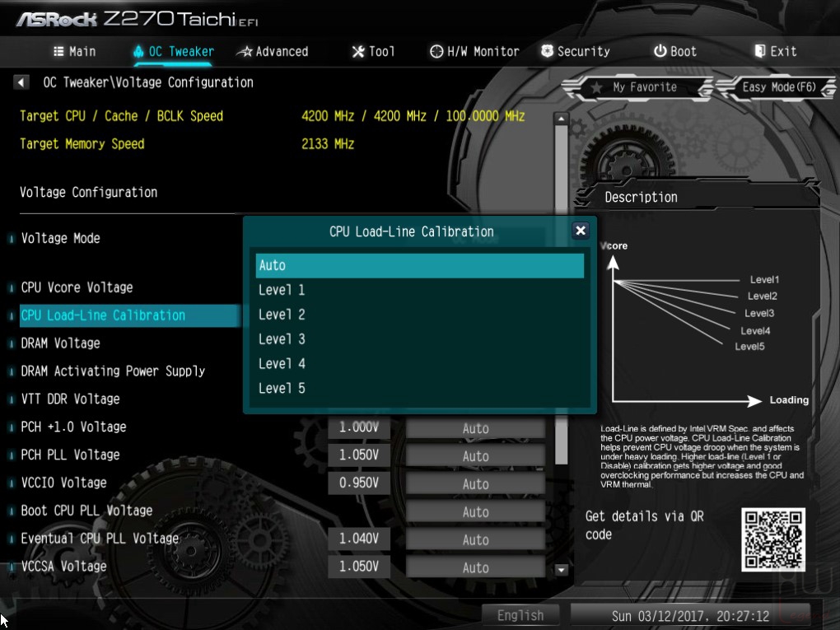Open Auto dropdown for PCH PLL Voltage
This screenshot has width=840, height=630.
[x=475, y=456]
